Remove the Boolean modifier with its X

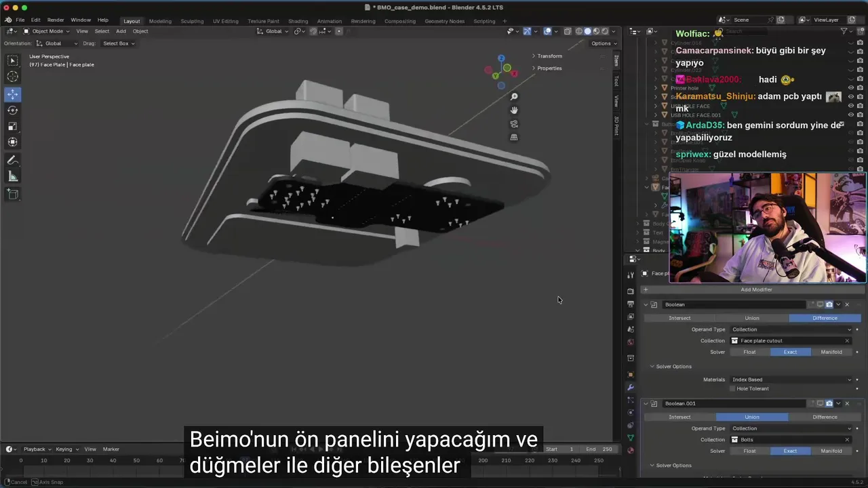(x=847, y=304)
